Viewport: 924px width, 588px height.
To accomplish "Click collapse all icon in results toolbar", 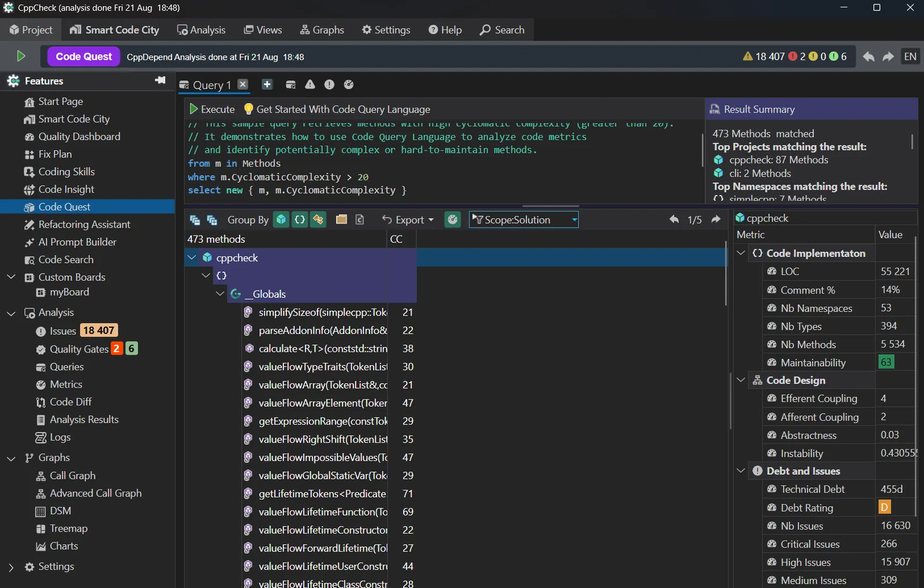I will pos(212,220).
